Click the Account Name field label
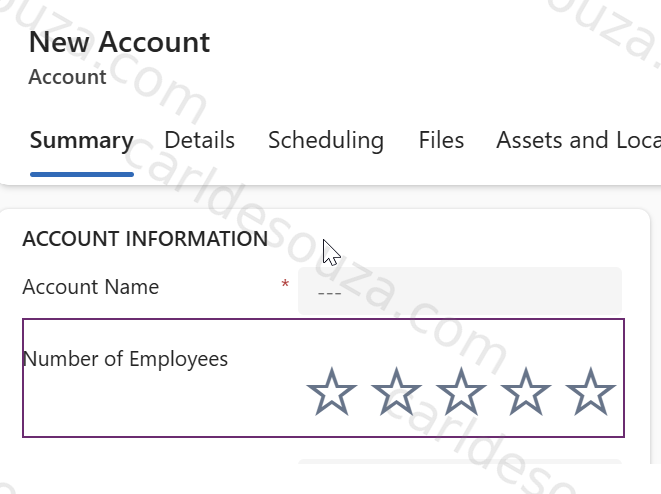This screenshot has width=661, height=494. point(91,287)
